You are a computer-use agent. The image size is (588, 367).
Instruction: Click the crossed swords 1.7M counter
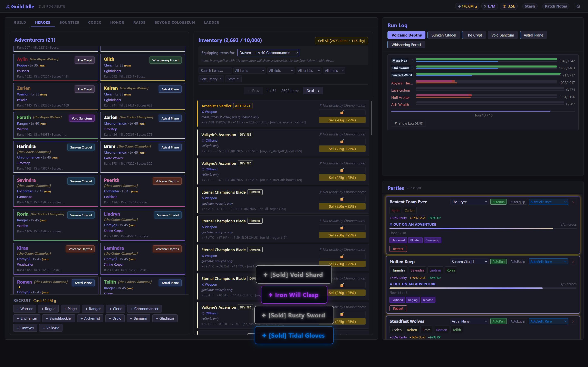coord(489,6)
